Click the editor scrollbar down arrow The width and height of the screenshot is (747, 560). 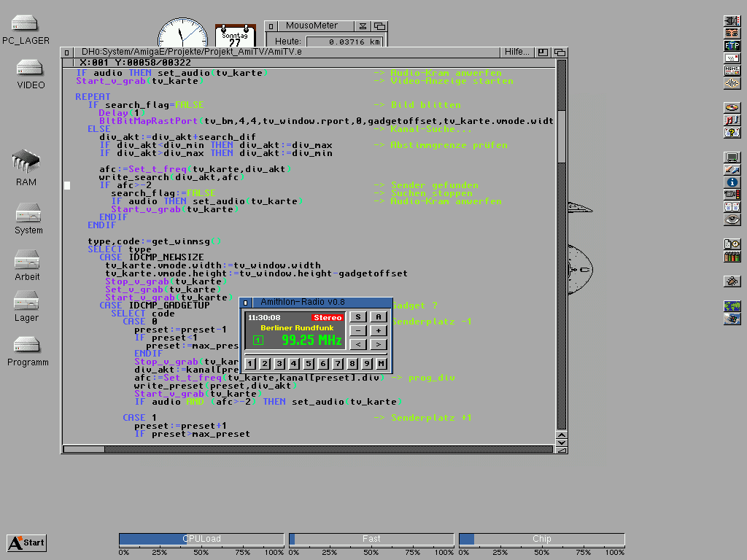tap(561, 443)
